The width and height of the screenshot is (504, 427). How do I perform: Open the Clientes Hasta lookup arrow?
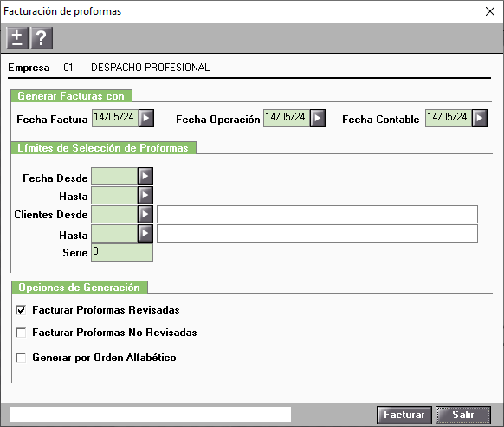pyautogui.click(x=145, y=234)
